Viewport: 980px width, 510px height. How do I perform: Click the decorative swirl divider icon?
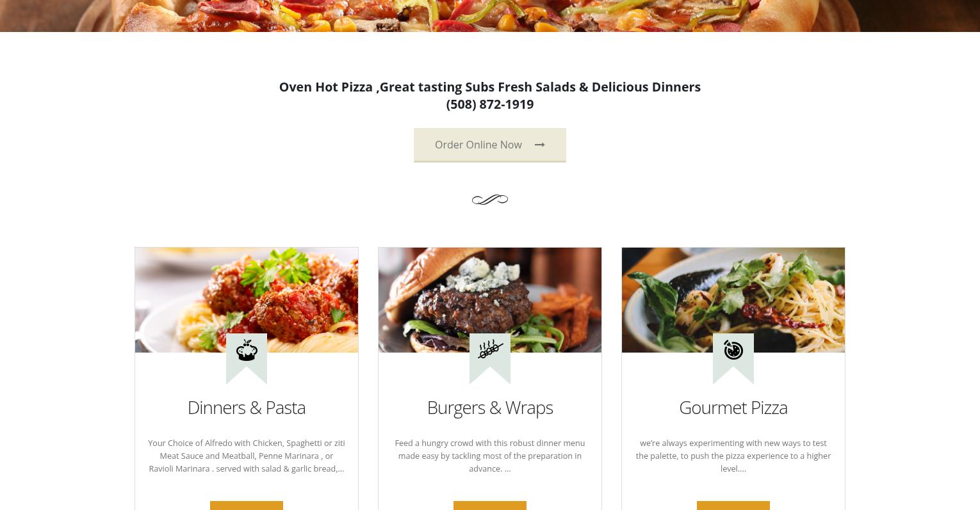[490, 200]
